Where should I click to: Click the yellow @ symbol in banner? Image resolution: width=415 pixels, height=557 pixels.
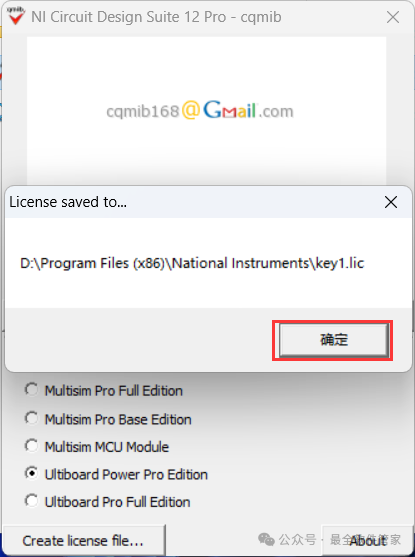tap(191, 110)
